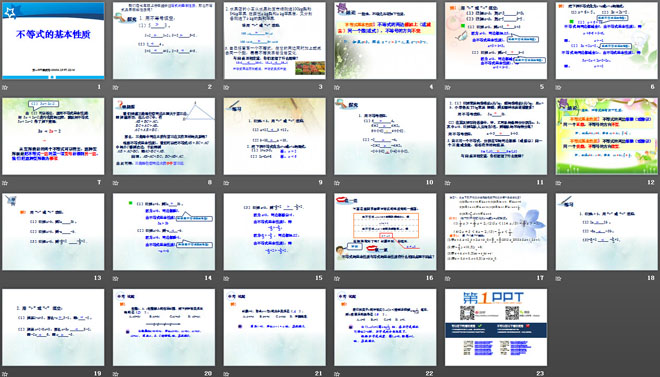The image size is (660, 377).
Task: Select slide 17 with blue flower
Action: tap(496, 232)
